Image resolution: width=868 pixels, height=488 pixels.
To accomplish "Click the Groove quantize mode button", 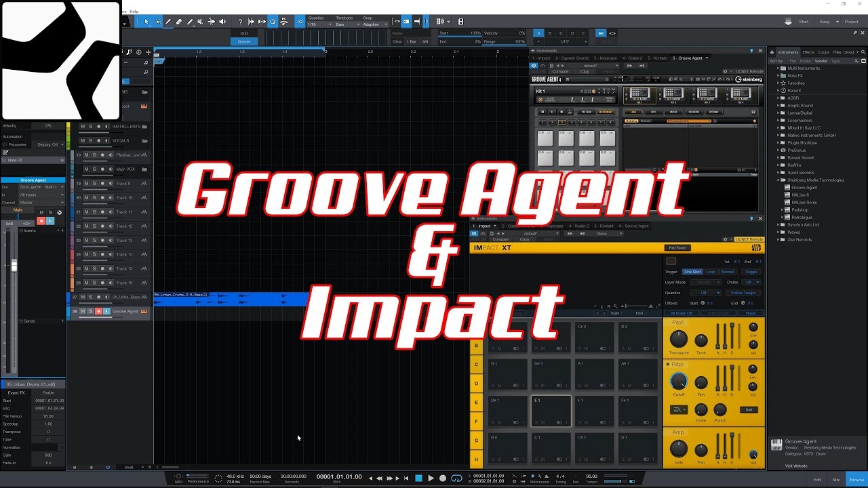I will (244, 41).
